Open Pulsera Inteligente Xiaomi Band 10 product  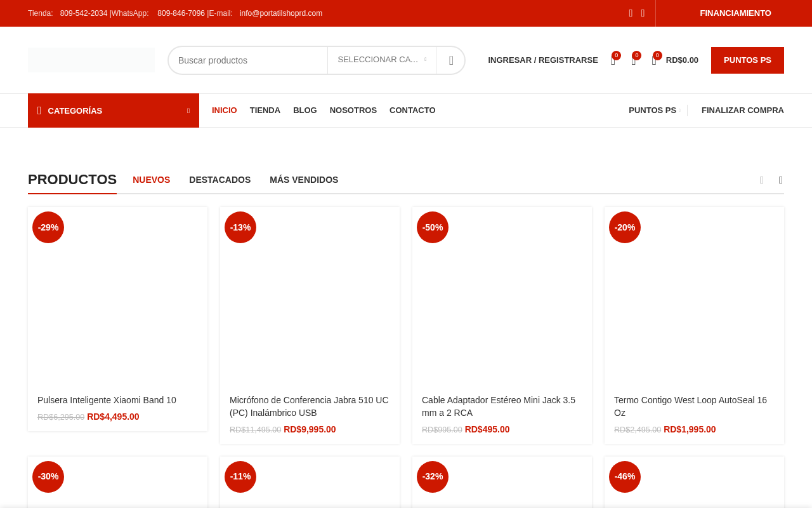(107, 400)
